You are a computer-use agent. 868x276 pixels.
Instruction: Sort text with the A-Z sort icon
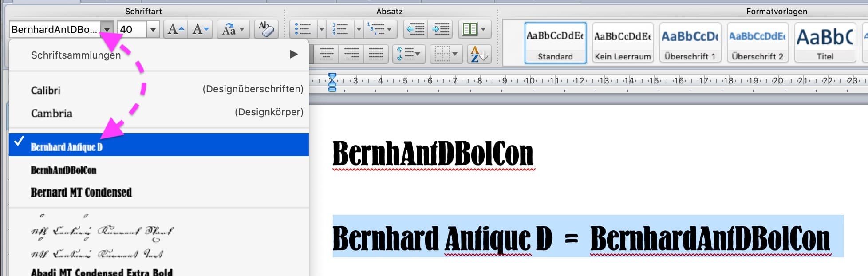pyautogui.click(x=479, y=55)
